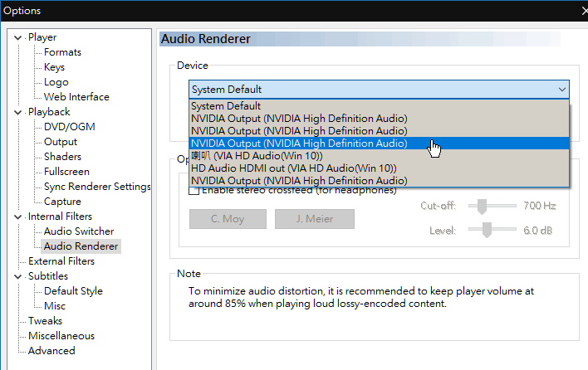Choose the highlighted NVIDIA Output device entry
The image size is (588, 370).
point(379,144)
